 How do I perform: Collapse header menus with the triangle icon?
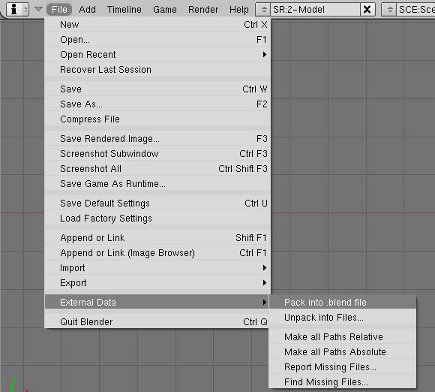pyautogui.click(x=39, y=9)
